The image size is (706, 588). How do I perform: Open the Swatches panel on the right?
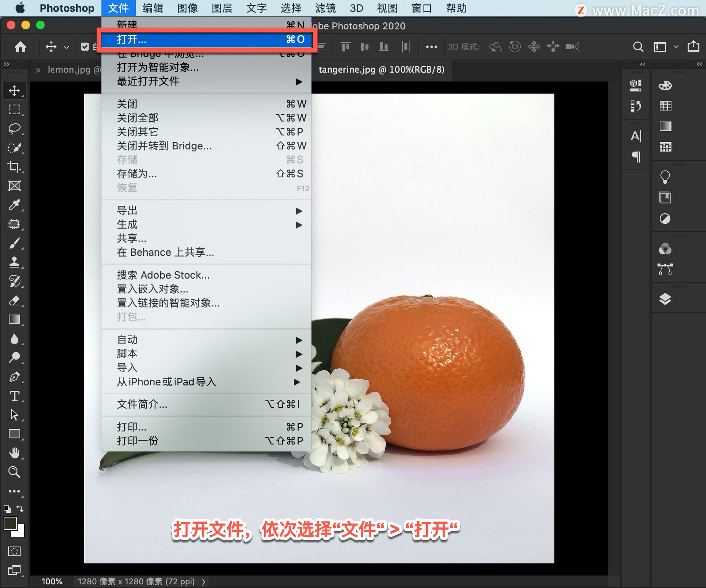665,106
